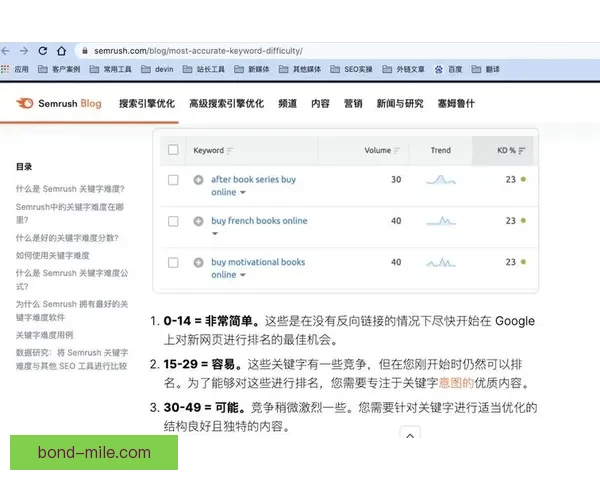Sort by Keyword column sort icon
The image size is (600, 480).
[230, 150]
